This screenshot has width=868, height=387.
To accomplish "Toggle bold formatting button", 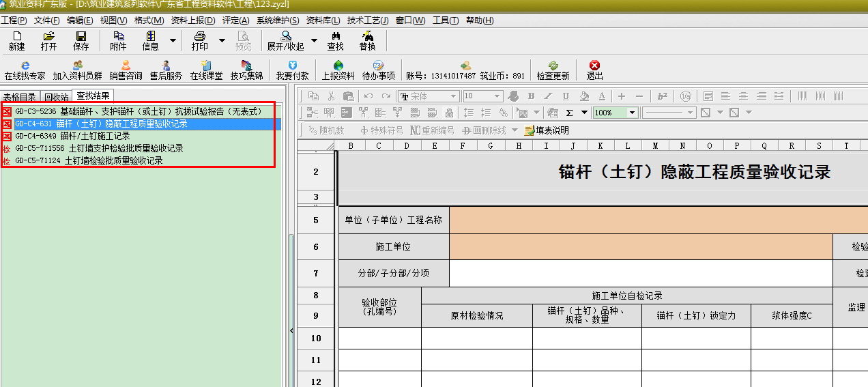I will (531, 96).
